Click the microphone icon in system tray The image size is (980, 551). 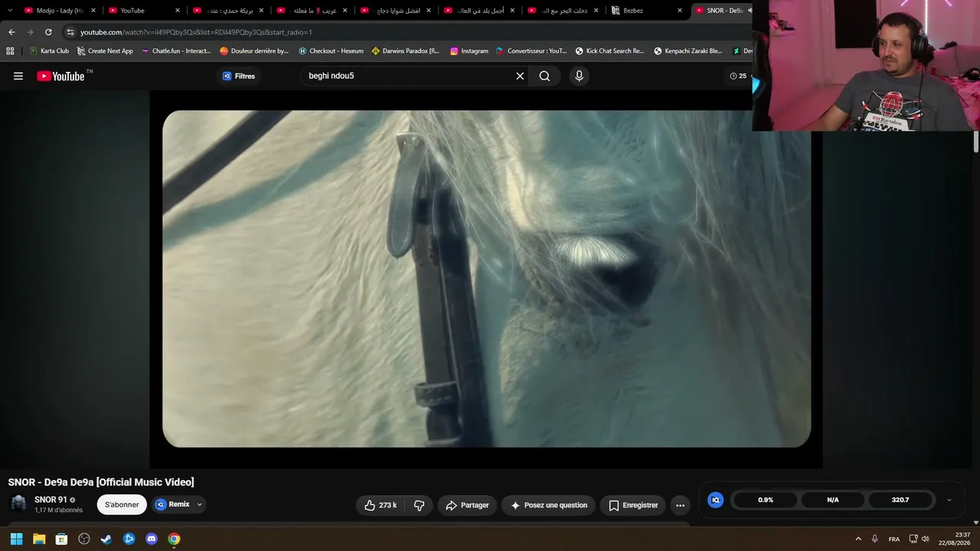pyautogui.click(x=875, y=539)
